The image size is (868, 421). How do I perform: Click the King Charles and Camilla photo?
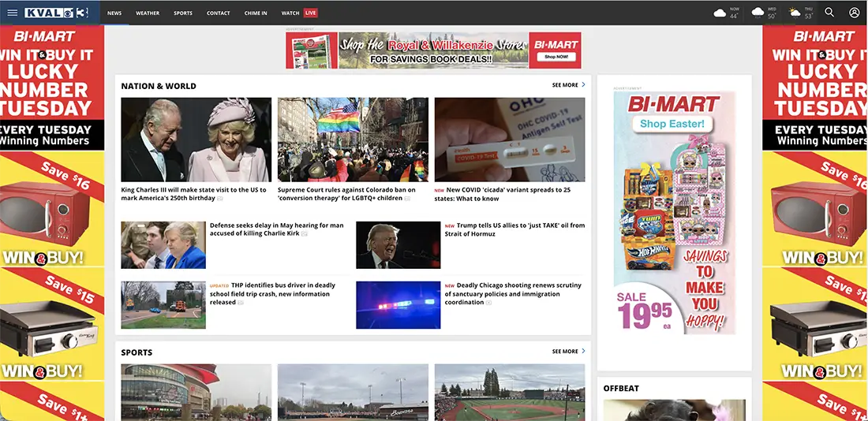(x=196, y=140)
